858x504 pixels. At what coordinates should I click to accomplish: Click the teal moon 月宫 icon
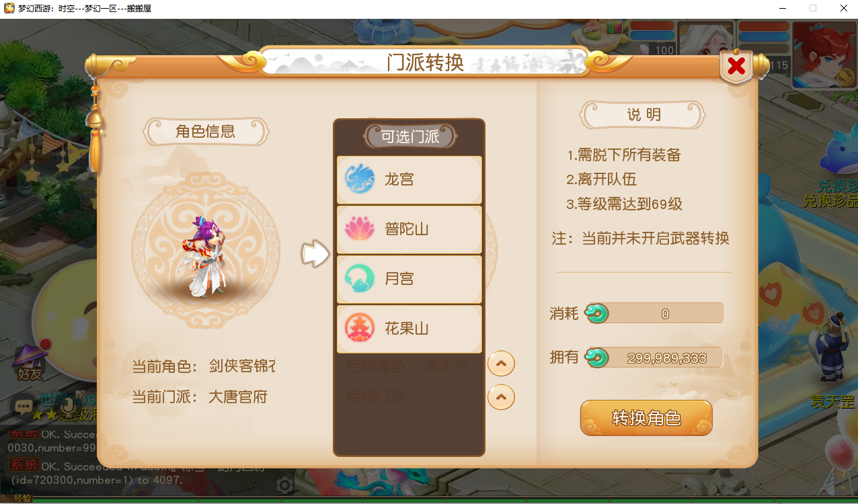pyautogui.click(x=360, y=279)
